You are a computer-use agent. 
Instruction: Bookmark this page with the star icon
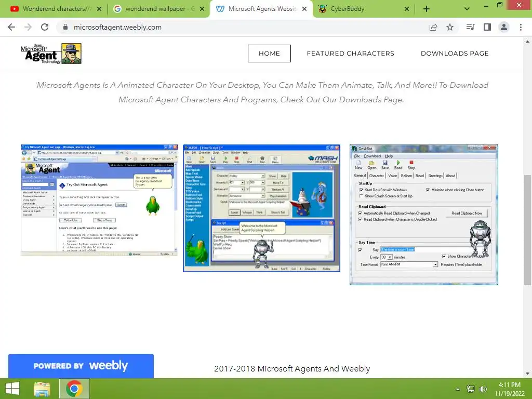click(x=450, y=27)
